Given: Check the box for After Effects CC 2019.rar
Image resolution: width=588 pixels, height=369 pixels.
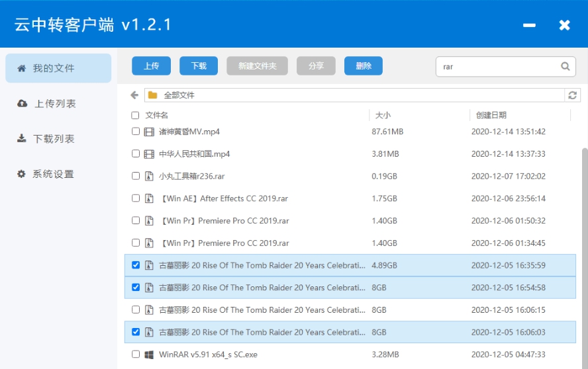Looking at the screenshot, I should tap(136, 198).
